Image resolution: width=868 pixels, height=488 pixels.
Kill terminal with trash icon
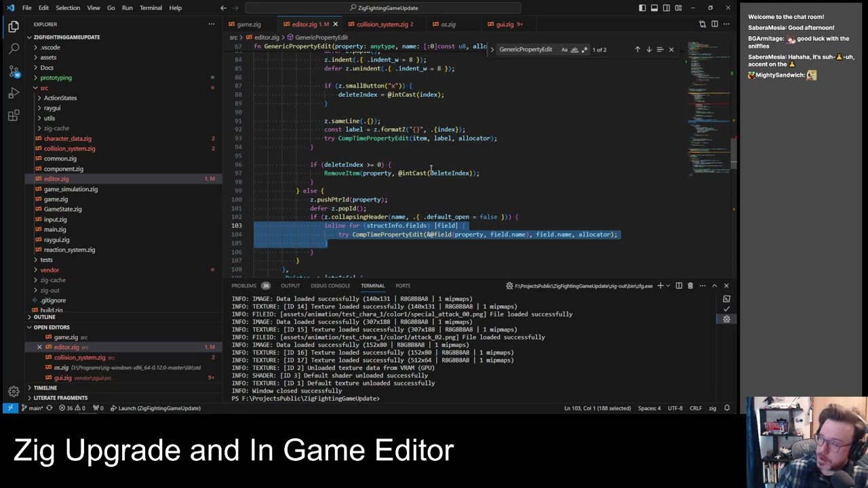690,285
